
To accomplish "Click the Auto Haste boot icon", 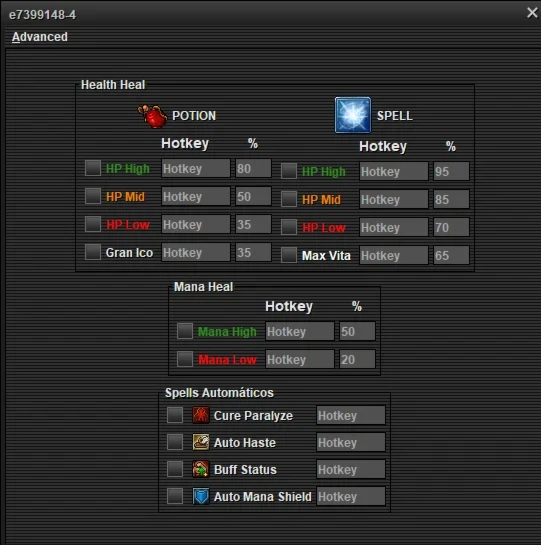I will [x=201, y=442].
